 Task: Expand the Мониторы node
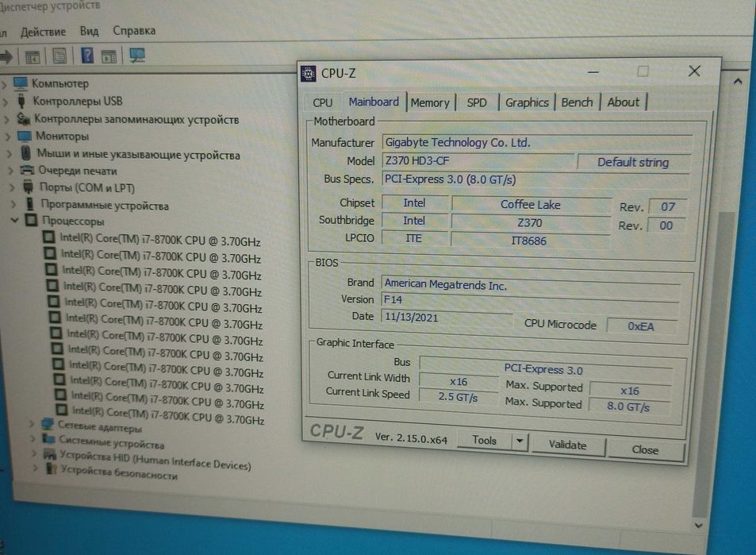pyautogui.click(x=8, y=137)
